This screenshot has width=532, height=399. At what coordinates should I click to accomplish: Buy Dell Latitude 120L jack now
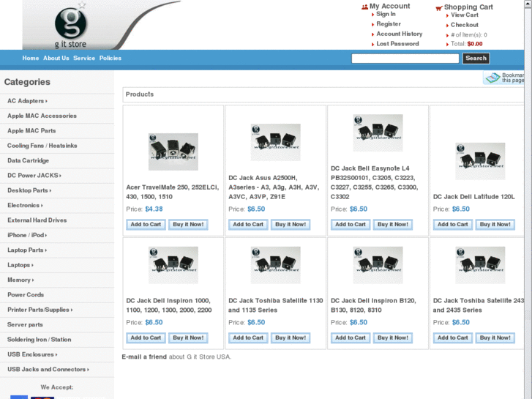pyautogui.click(x=495, y=225)
